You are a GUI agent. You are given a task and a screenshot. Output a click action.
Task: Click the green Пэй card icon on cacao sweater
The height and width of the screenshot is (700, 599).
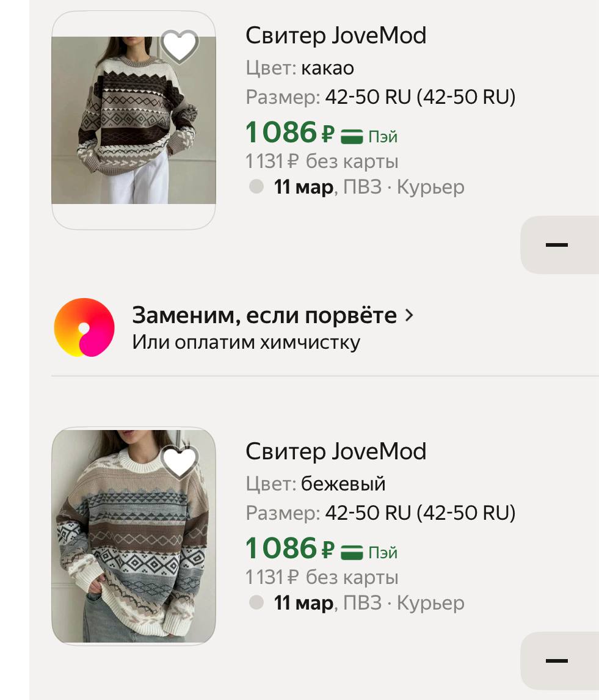(x=352, y=136)
